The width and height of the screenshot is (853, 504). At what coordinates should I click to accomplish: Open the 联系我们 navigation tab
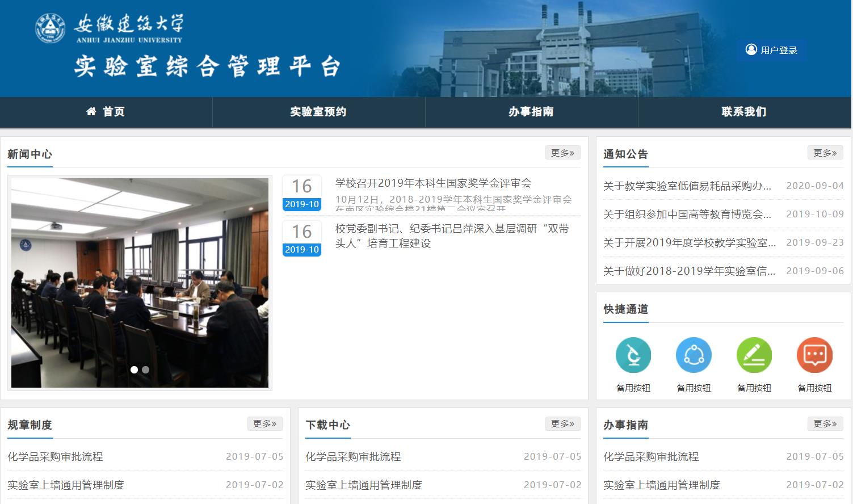click(x=744, y=112)
